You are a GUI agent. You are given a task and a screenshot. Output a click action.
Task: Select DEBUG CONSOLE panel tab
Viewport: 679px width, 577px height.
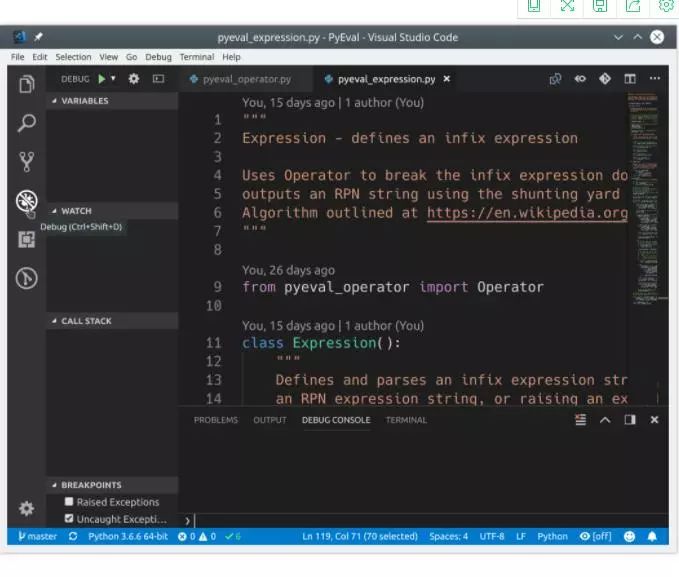tap(336, 420)
